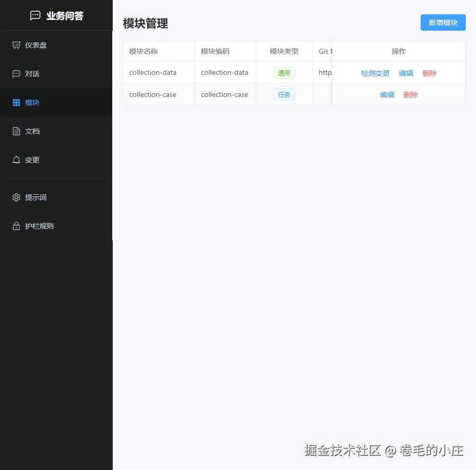Click collection-data in 模块编码 column

coord(224,73)
